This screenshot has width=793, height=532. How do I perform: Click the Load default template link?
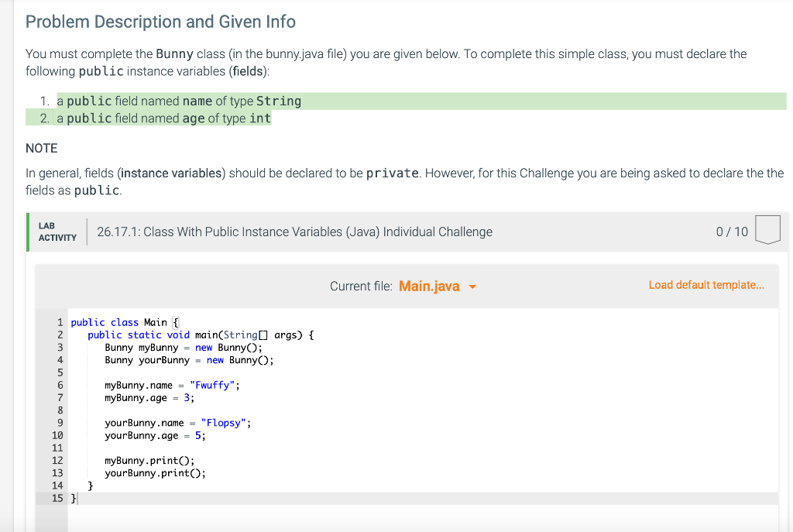(705, 284)
